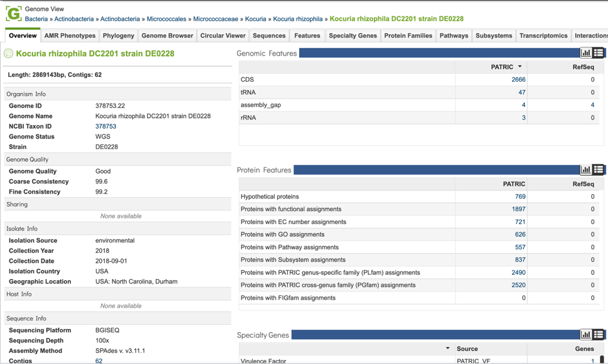Go to Micrococcaceae breadcrumb link
This screenshot has height=364, width=608.
(x=215, y=19)
